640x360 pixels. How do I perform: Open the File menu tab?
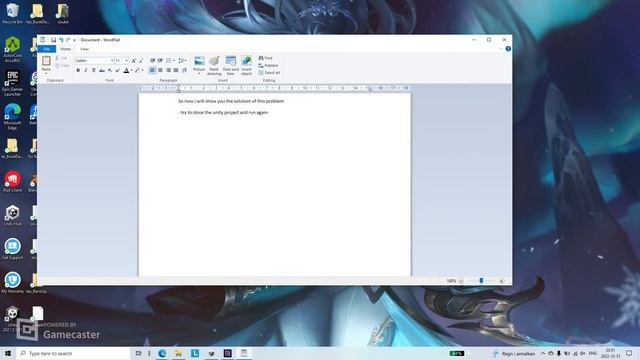[47, 49]
